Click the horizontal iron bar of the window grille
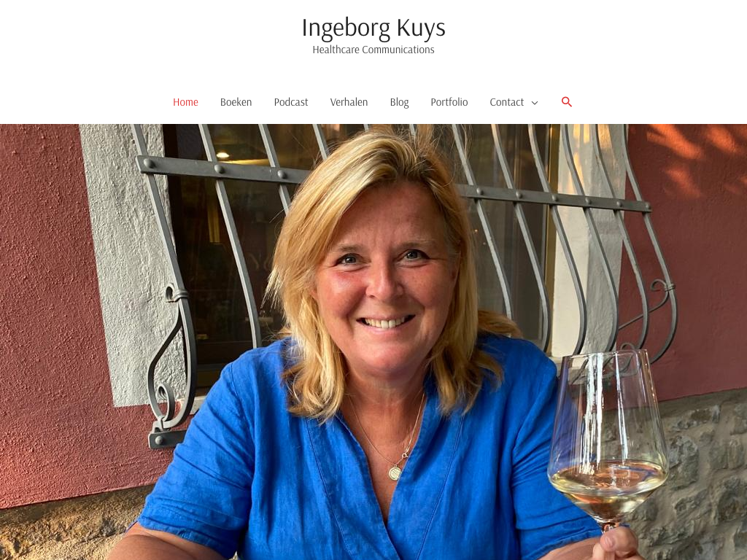Screen dimensions: 747x560 pyautogui.click(x=224, y=170)
